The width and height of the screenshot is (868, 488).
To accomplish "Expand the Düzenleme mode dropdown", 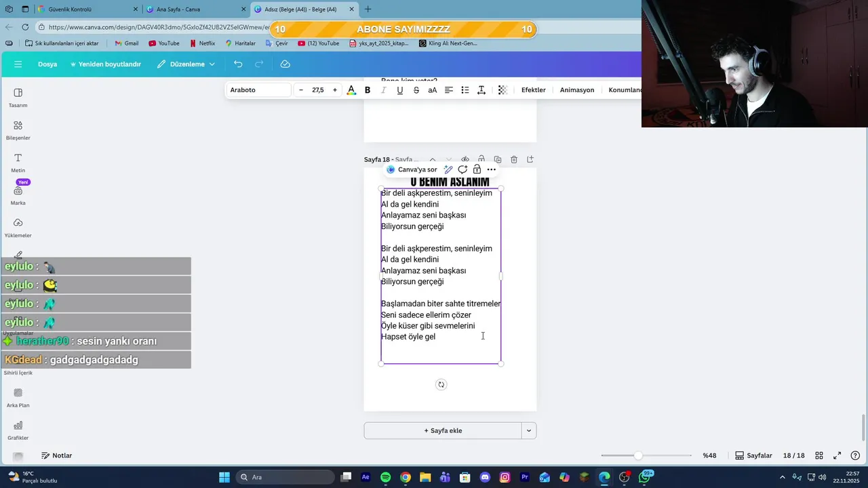I will click(186, 64).
